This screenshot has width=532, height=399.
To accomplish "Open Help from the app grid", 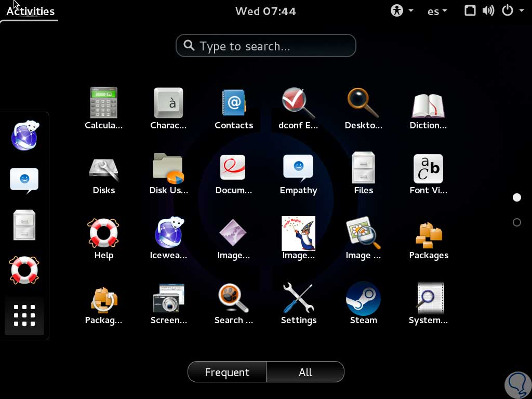I will pyautogui.click(x=103, y=238).
